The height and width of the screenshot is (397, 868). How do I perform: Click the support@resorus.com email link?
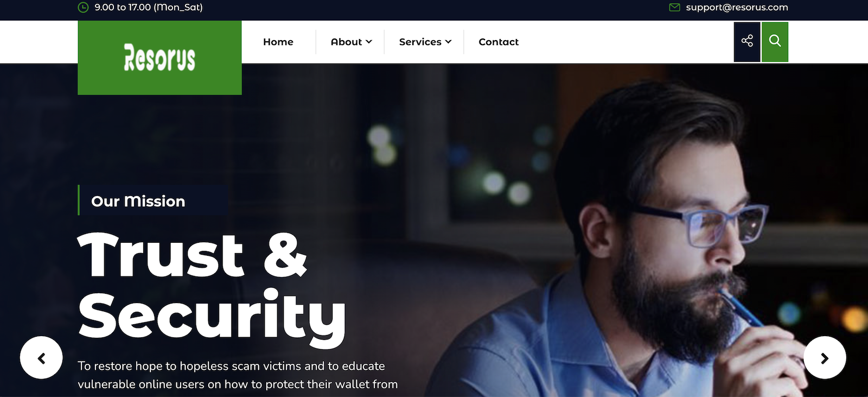[x=737, y=8]
